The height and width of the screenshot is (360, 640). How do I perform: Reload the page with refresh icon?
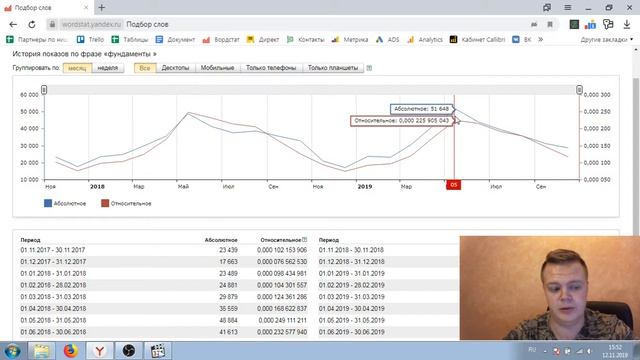32,24
